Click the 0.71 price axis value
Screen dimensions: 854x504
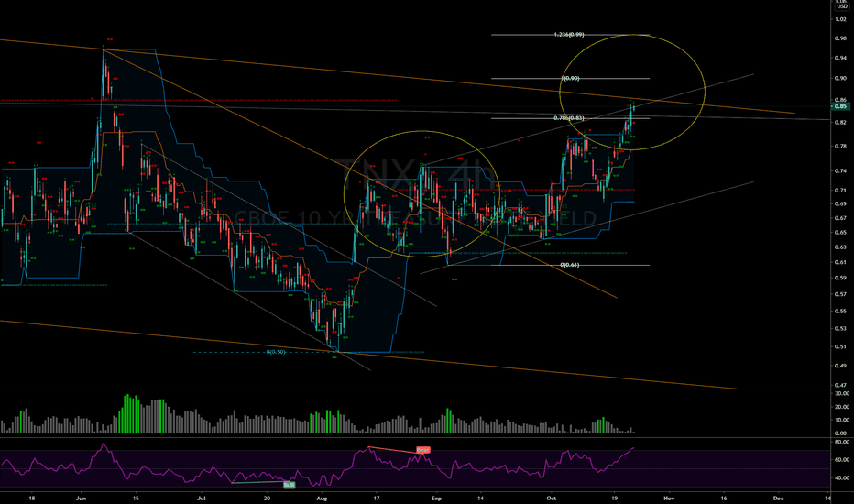pos(840,191)
